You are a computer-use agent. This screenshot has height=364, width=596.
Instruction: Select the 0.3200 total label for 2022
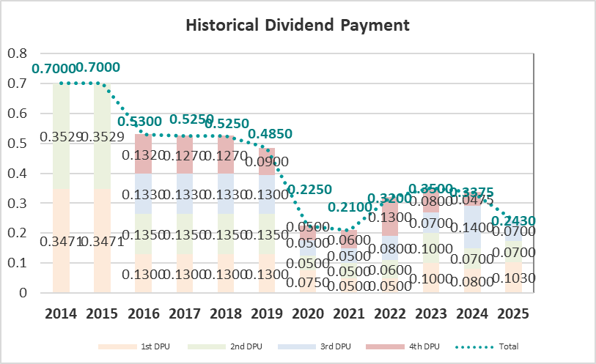click(x=393, y=198)
